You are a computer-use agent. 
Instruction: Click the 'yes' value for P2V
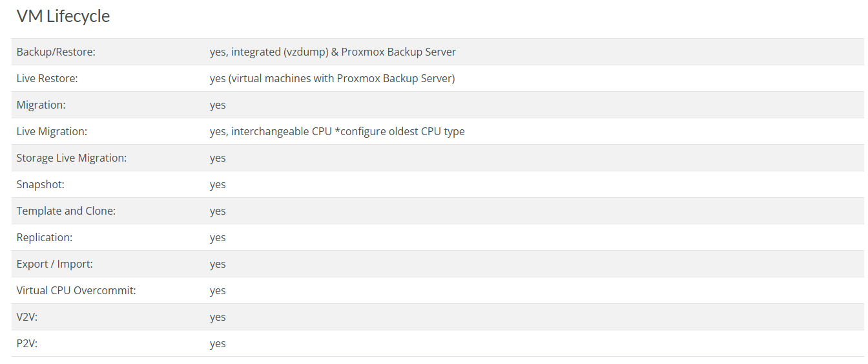218,343
